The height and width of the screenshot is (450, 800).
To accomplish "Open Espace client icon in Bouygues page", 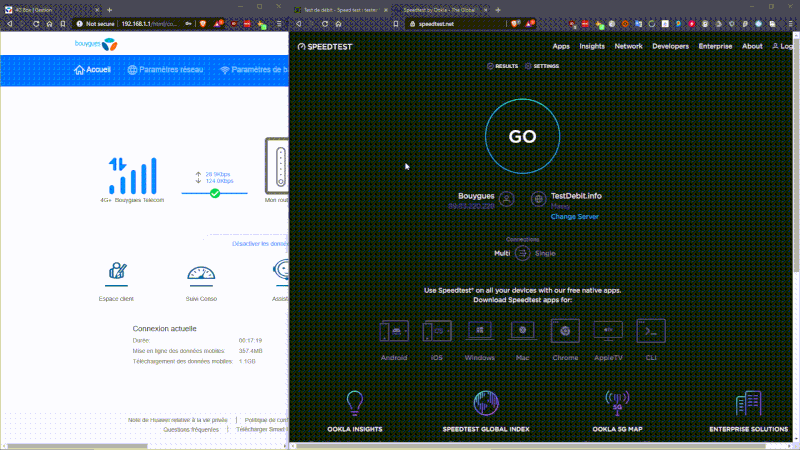I will 117,271.
